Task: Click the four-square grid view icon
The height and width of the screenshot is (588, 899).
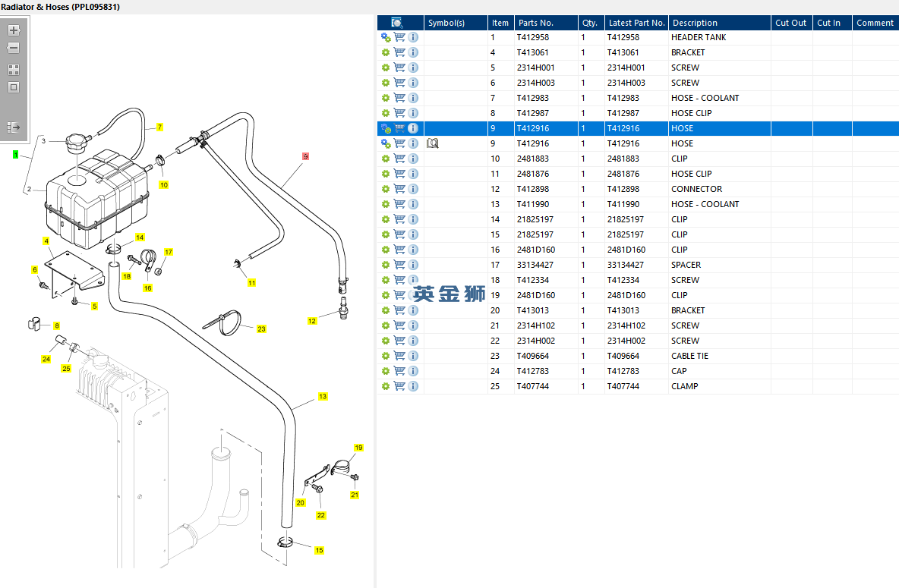Action: click(x=14, y=70)
